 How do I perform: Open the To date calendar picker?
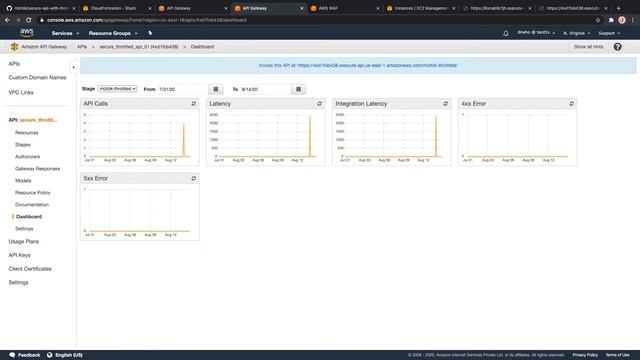(x=298, y=89)
